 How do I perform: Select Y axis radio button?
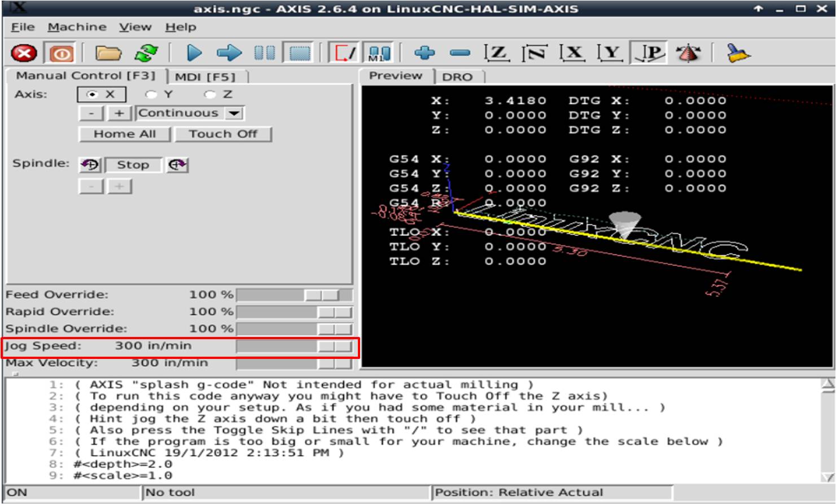point(159,94)
